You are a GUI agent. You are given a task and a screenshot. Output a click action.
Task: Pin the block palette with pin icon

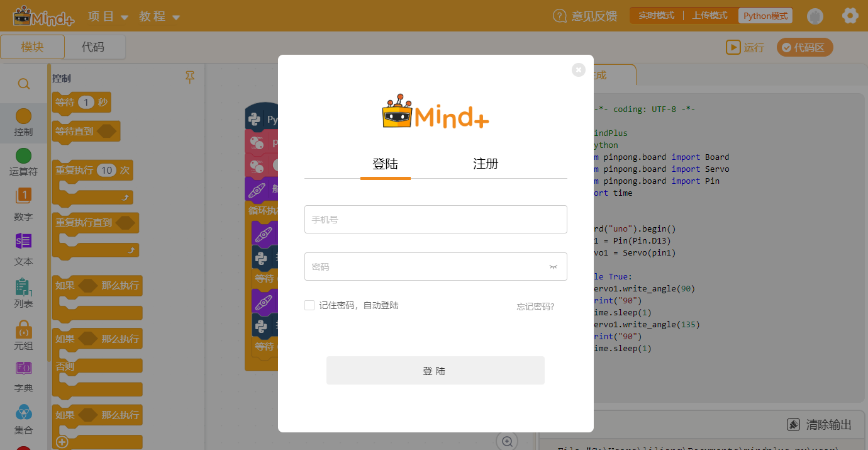[190, 77]
